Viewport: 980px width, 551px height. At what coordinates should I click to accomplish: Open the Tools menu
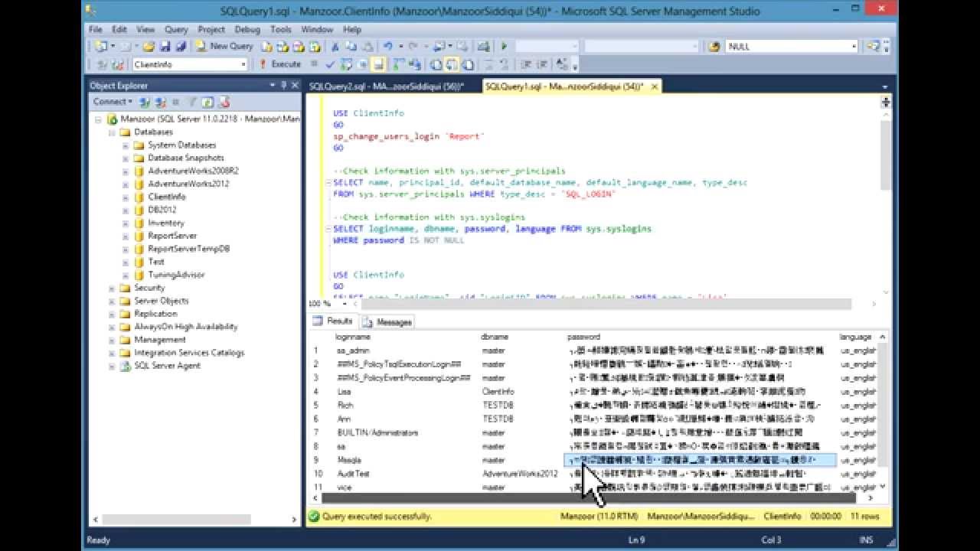[281, 29]
